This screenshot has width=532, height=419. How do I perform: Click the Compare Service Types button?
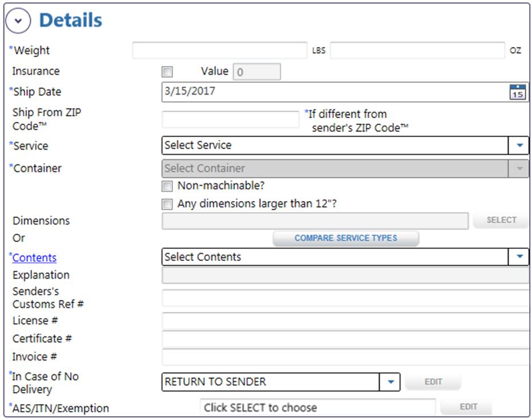click(x=346, y=238)
